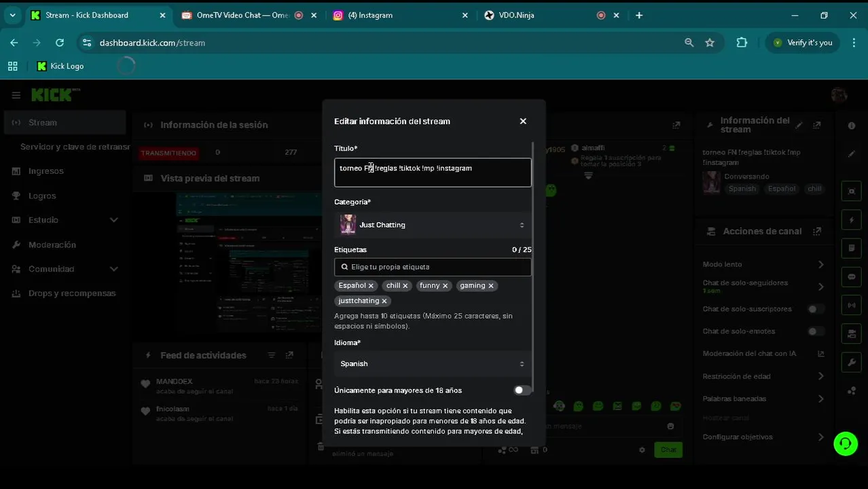This screenshot has width=868, height=489.
Task: Open a new browser tab
Action: click(639, 15)
